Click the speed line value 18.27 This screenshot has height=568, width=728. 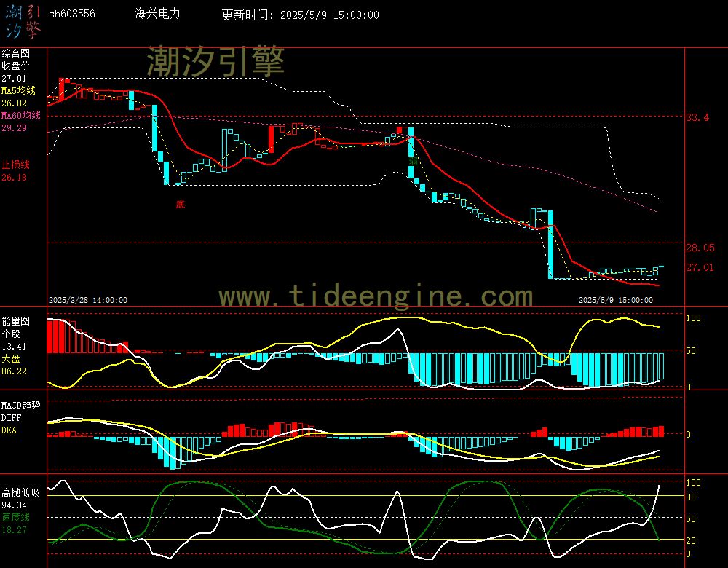[14, 529]
